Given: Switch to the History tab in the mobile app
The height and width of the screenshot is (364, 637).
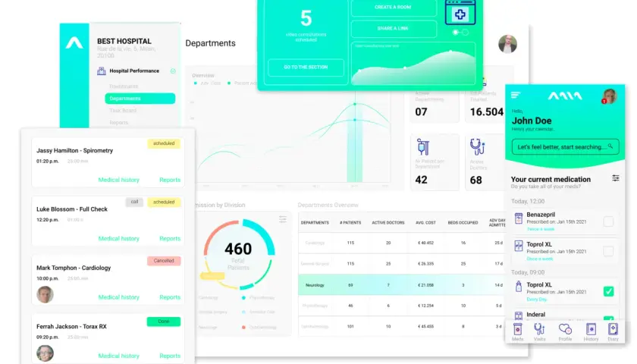Looking at the screenshot, I should tap(591, 332).
